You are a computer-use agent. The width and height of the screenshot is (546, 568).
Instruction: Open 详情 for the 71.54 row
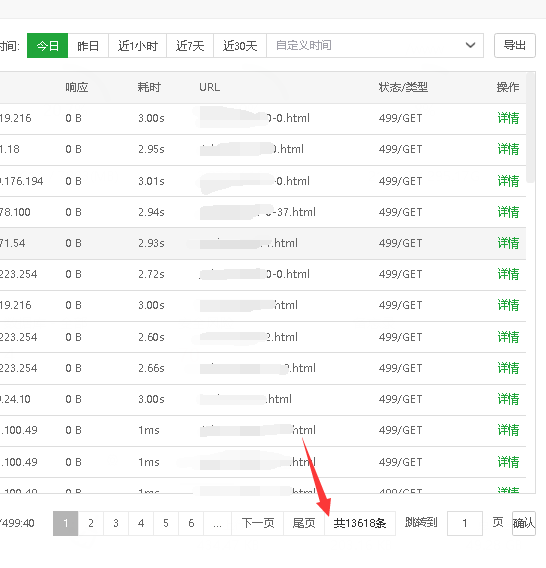click(508, 243)
